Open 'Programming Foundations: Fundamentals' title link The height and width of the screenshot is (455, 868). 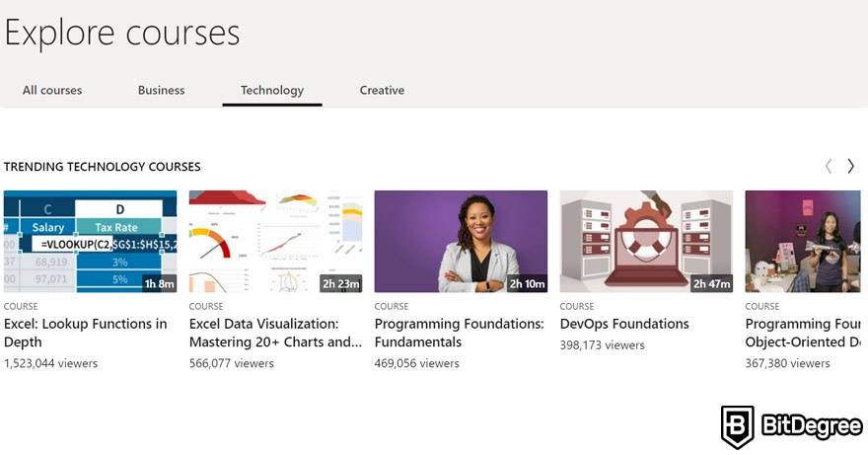460,333
